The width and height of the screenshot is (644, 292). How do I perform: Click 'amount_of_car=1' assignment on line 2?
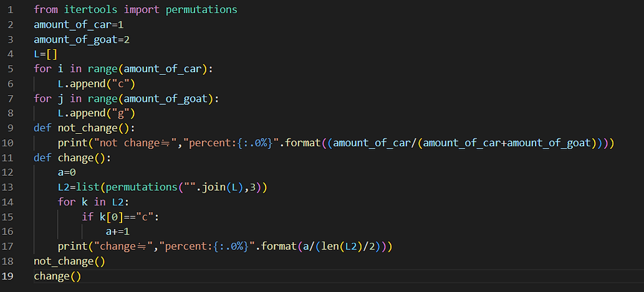pos(79,25)
